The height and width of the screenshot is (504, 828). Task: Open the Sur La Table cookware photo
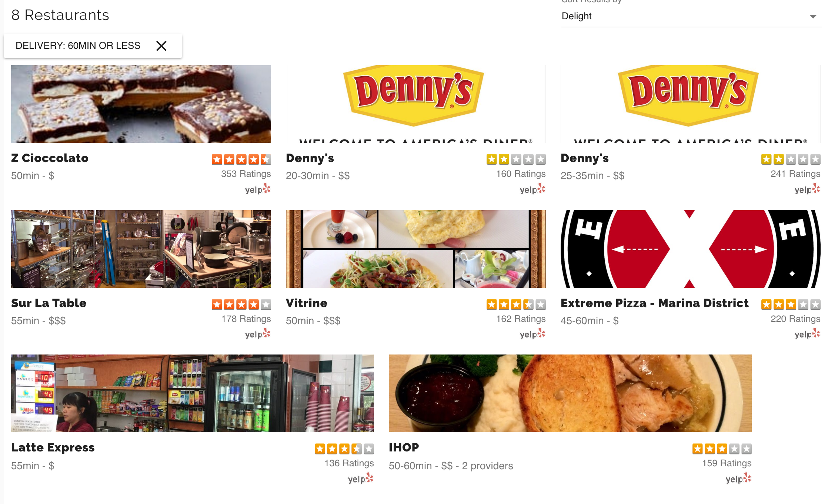(141, 249)
